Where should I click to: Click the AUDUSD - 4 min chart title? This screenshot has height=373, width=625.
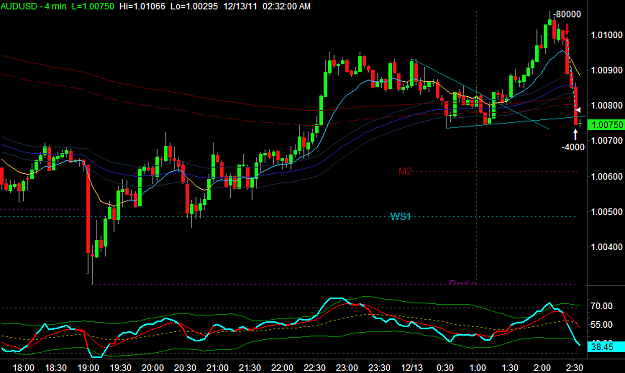point(33,6)
